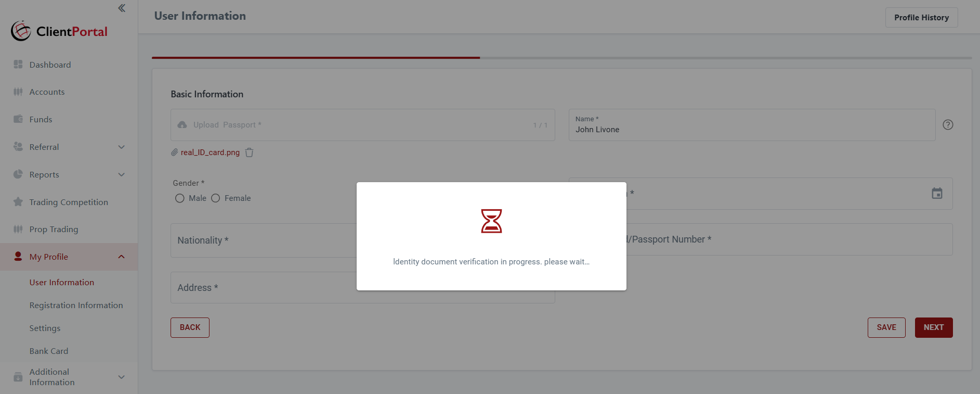Collapse the sidebar with the double chevron icon
The width and height of the screenshot is (980, 394).
pyautogui.click(x=122, y=8)
